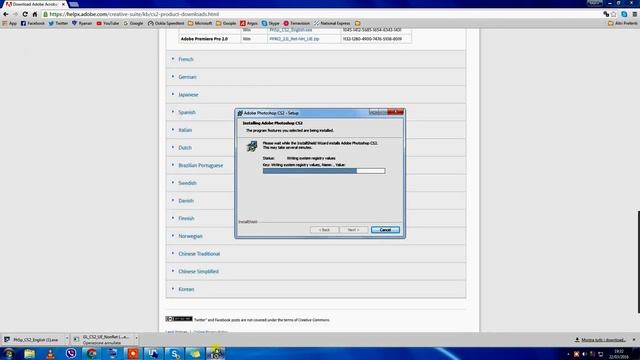Open a new browser tab
The height and width of the screenshot is (360, 640).
click(74, 4)
